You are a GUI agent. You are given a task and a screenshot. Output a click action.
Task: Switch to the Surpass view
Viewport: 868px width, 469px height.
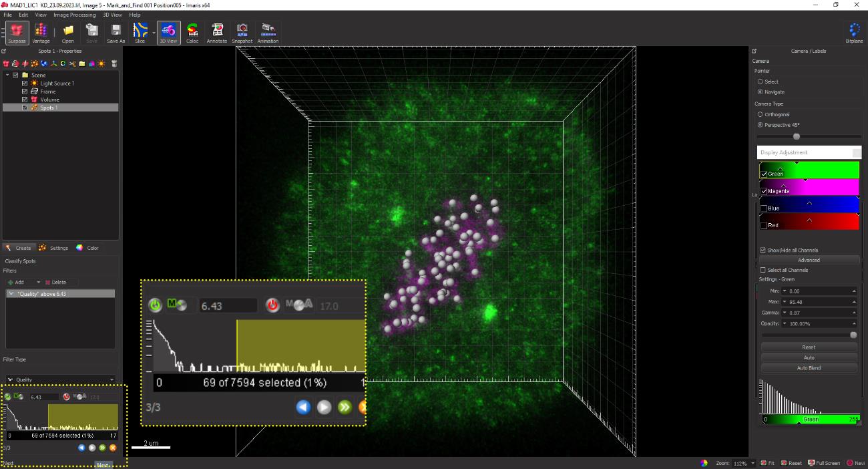click(17, 32)
